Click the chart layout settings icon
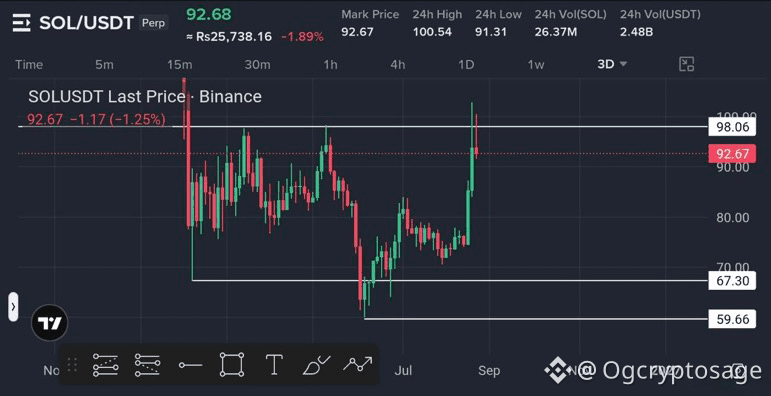The height and width of the screenshot is (396, 771). point(686,64)
